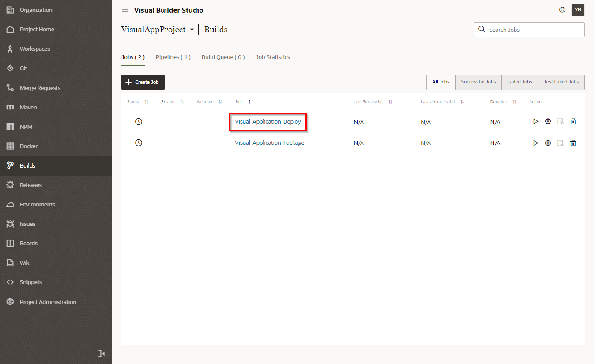Delete the Visual-Application-Deploy job with trash icon
Screen dimensions: 595x364
[573, 121]
